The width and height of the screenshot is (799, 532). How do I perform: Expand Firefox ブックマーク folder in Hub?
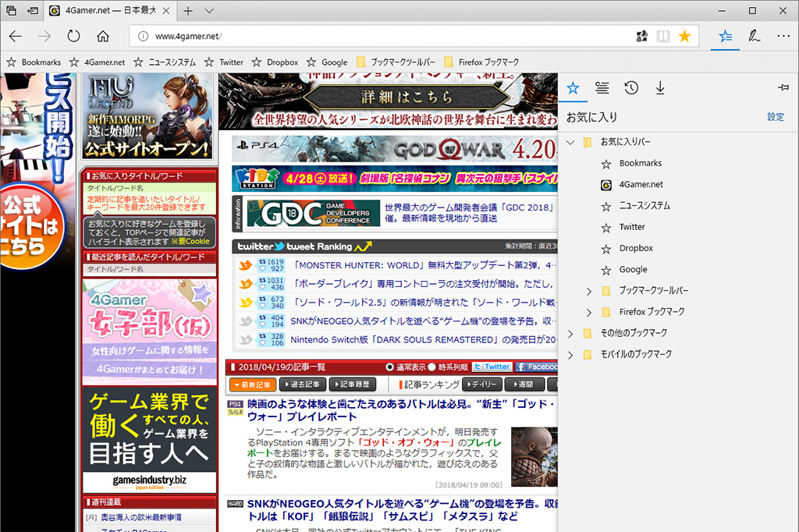589,312
